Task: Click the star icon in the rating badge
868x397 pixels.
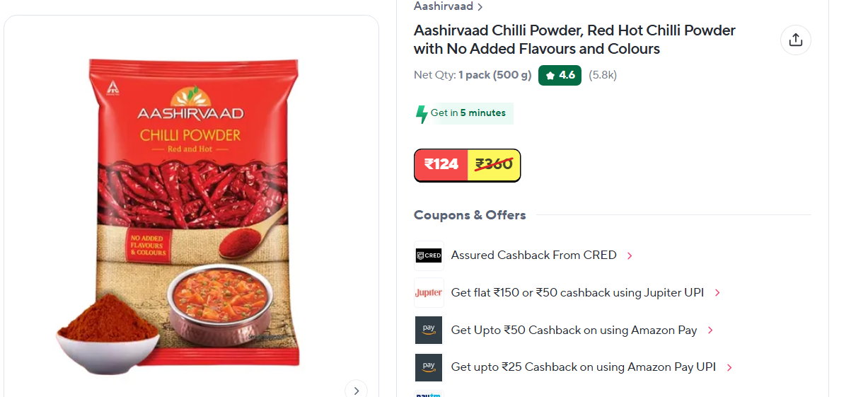Action: (x=550, y=75)
